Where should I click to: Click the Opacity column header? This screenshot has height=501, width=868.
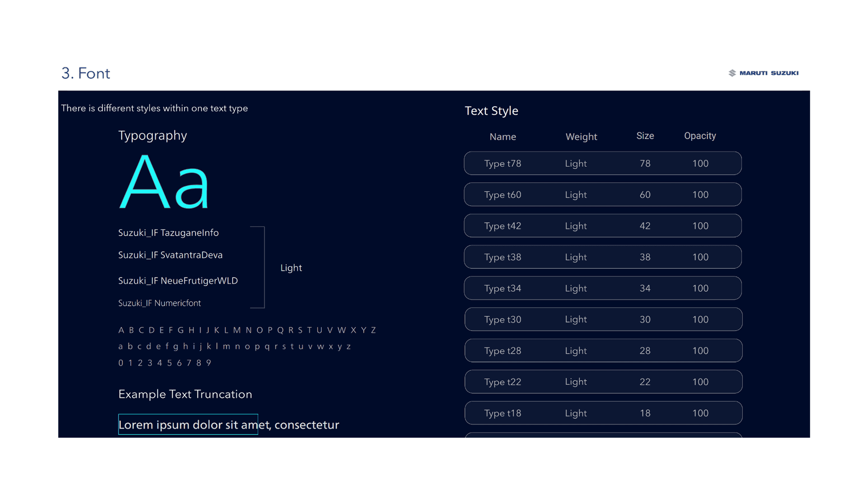(699, 136)
